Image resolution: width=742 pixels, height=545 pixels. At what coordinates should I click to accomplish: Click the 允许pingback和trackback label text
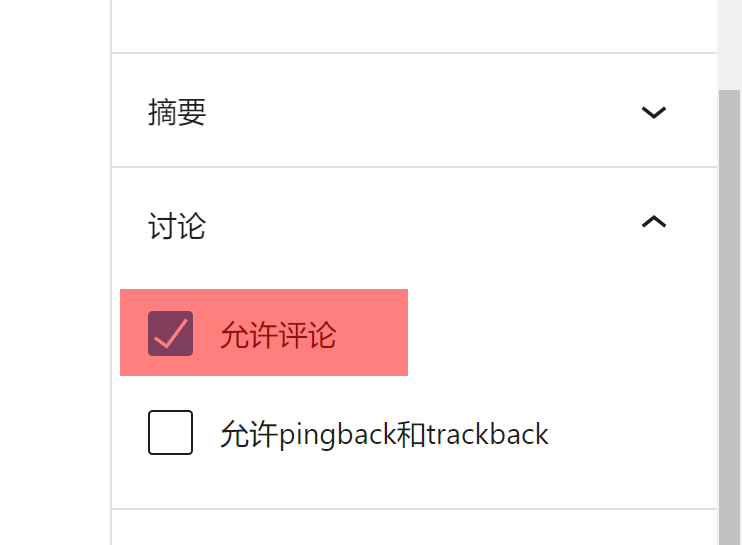point(384,435)
